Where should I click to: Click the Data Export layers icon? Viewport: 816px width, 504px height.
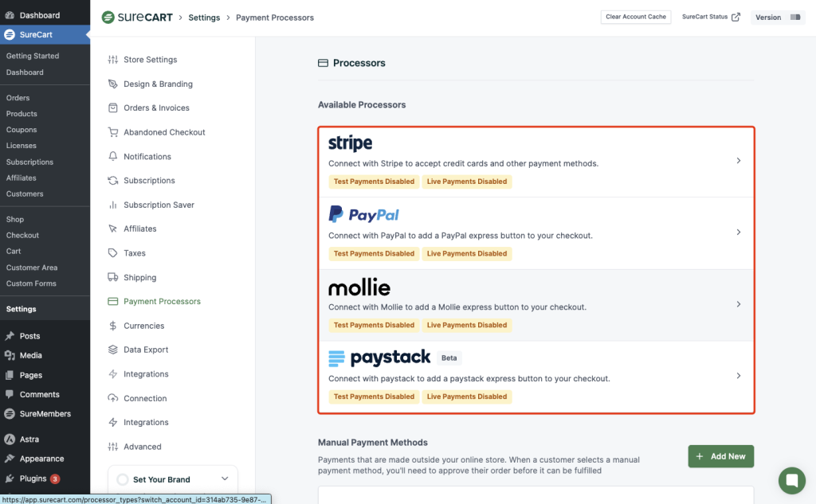pos(113,350)
